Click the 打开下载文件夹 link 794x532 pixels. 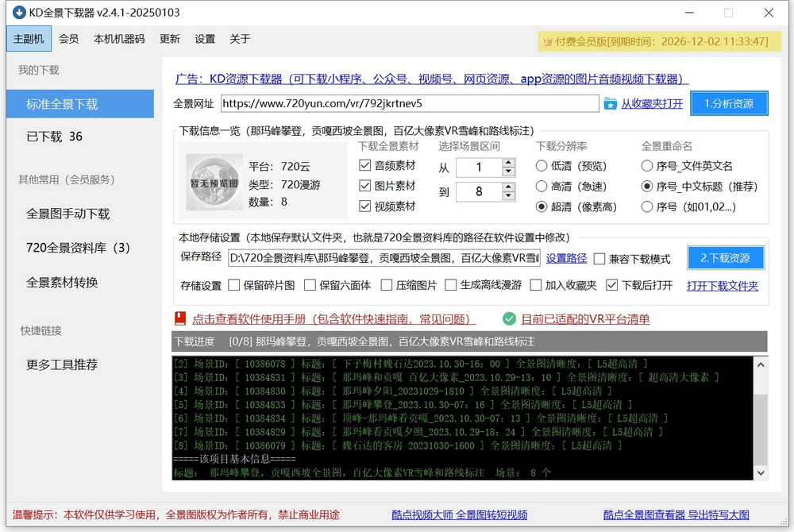[x=722, y=286]
